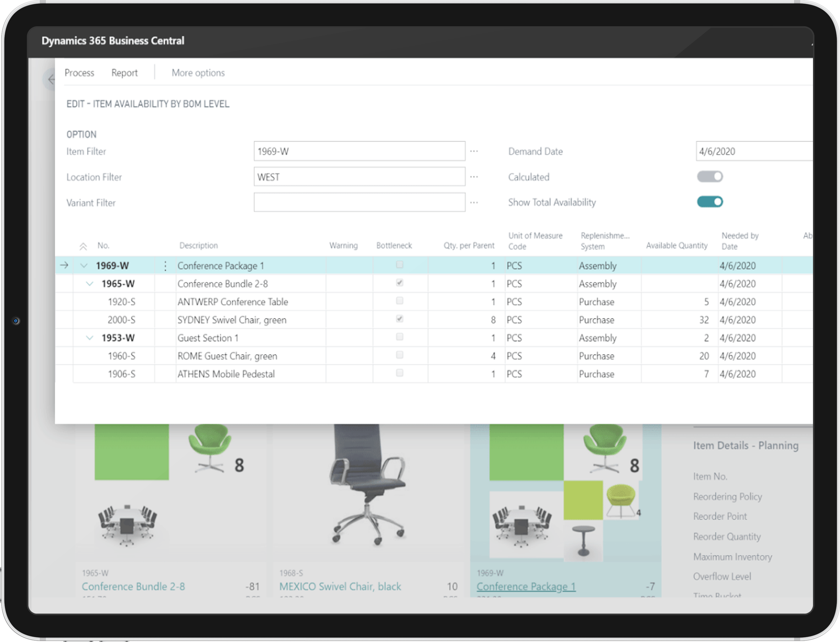The width and height of the screenshot is (840, 642).
Task: Click the No. column header
Action: 103,245
